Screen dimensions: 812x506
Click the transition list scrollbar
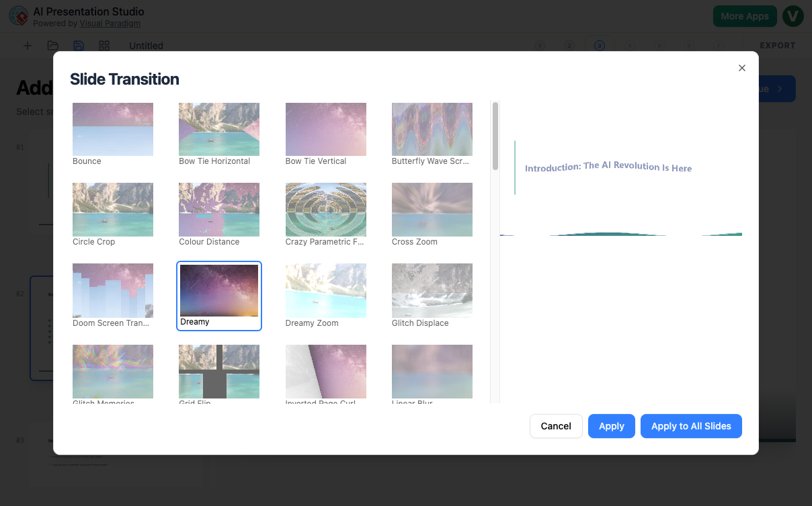click(495, 136)
